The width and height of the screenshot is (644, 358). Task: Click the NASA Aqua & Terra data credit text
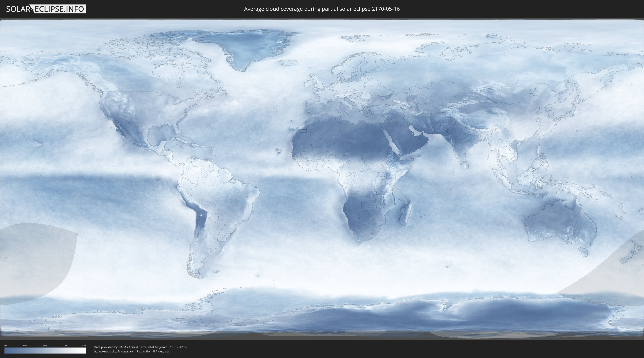[x=140, y=347]
